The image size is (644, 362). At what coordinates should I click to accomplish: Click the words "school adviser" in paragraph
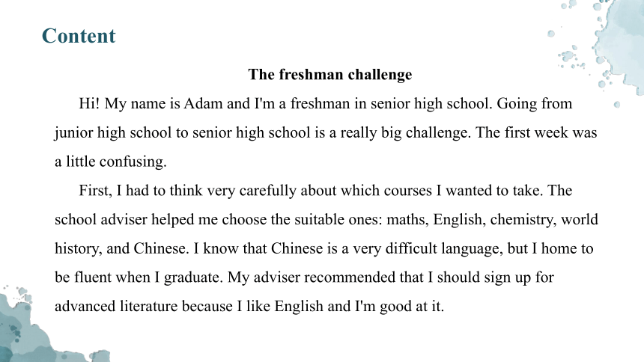click(101, 220)
